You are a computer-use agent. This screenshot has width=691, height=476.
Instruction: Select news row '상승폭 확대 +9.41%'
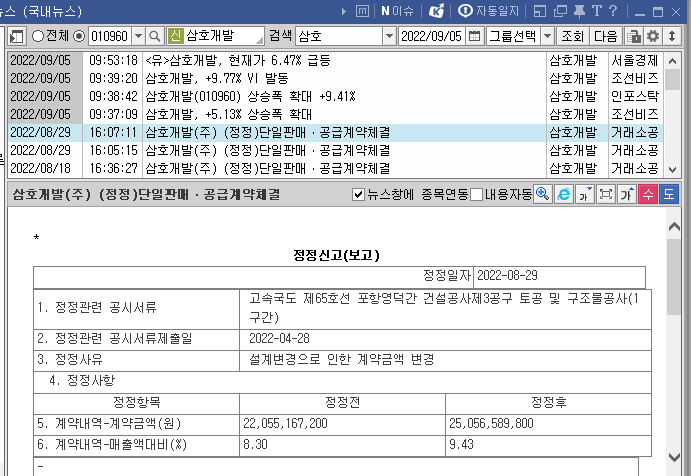[x=335, y=97]
